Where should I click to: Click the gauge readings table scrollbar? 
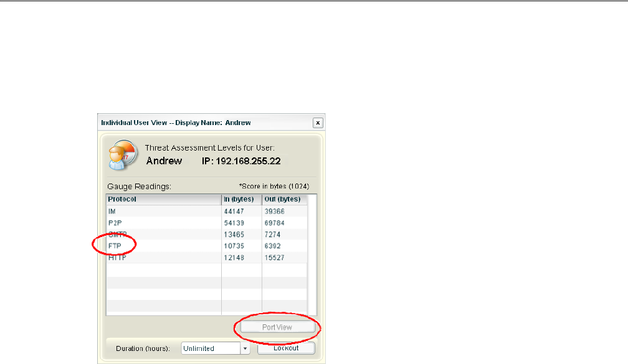pyautogui.click(x=312, y=255)
